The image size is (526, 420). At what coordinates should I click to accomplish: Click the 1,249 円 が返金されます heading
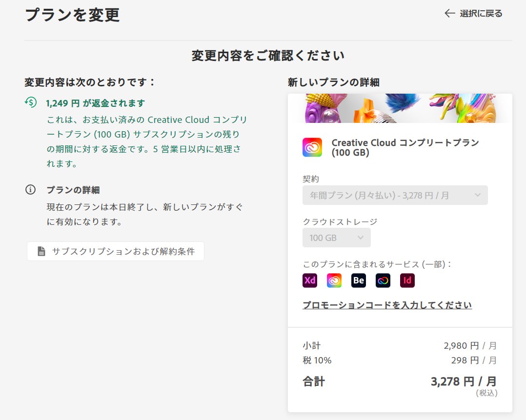tap(95, 103)
